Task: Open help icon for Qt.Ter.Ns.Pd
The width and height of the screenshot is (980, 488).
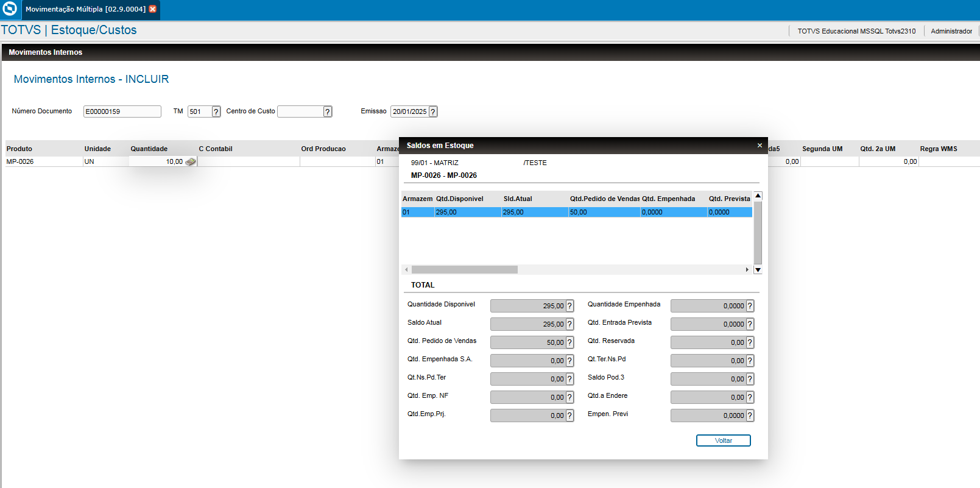Action: point(750,361)
